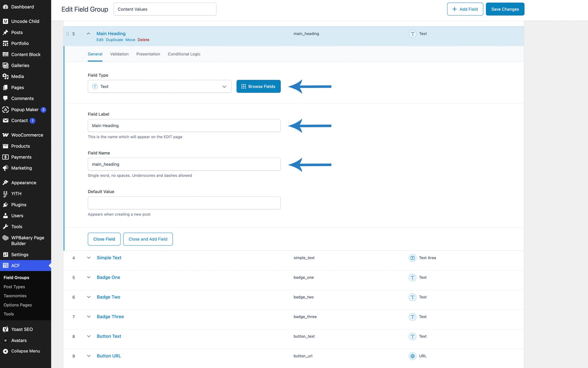588x368 pixels.
Task: Click the Yoast SEO icon
Action: pyautogui.click(x=6, y=329)
